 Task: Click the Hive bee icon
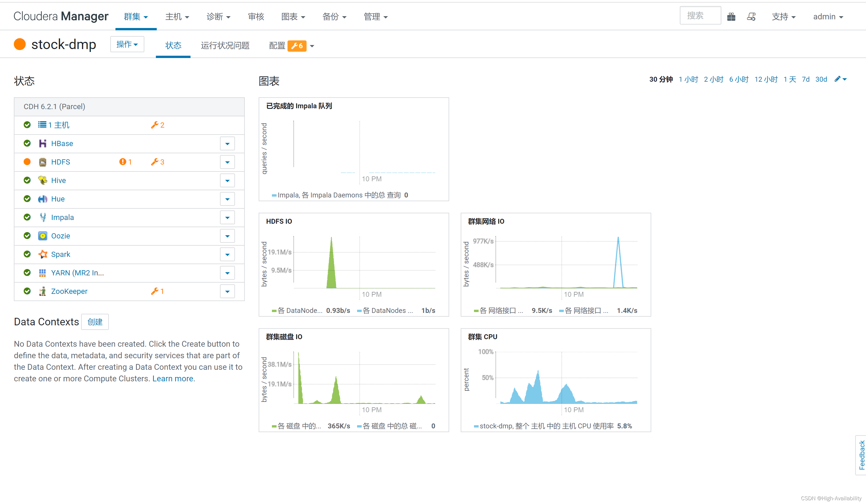pos(42,180)
